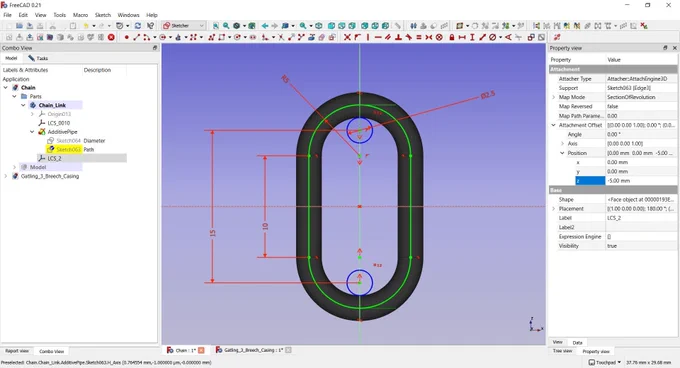Select Sketch063 Path in the tree
Image resolution: width=680 pixels, height=368 pixels.
[70, 150]
